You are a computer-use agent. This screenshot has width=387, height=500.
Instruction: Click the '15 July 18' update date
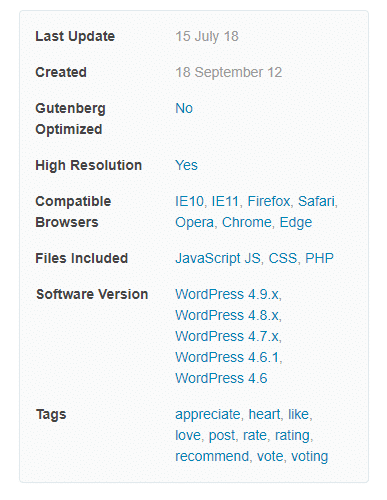click(x=207, y=36)
